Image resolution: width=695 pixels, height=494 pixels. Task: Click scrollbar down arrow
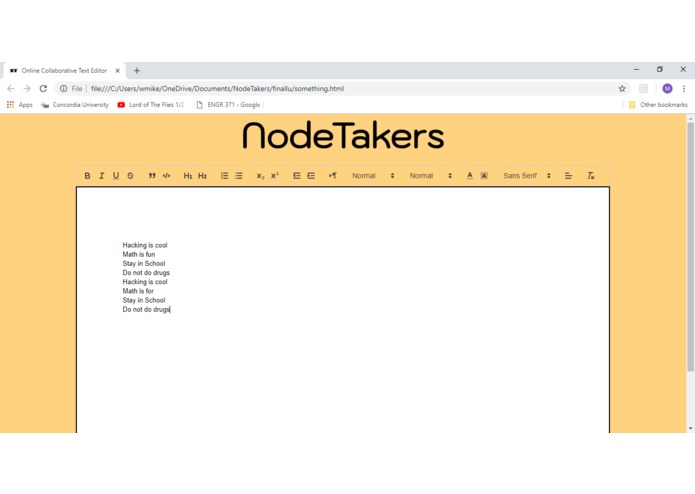pyautogui.click(x=690, y=428)
